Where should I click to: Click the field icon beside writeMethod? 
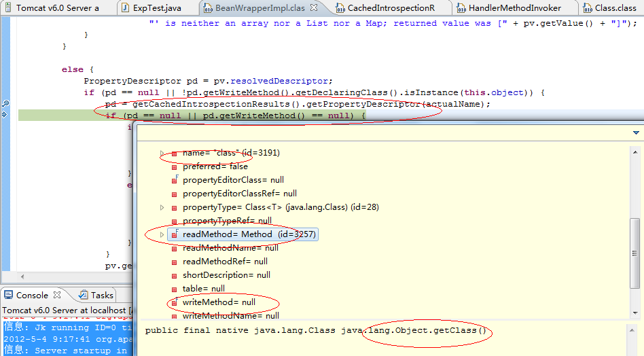(175, 302)
